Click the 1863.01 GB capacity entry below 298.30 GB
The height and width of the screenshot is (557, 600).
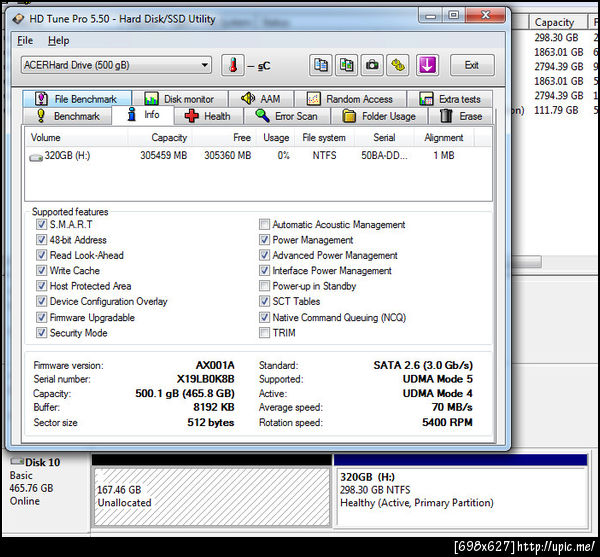tap(559, 52)
